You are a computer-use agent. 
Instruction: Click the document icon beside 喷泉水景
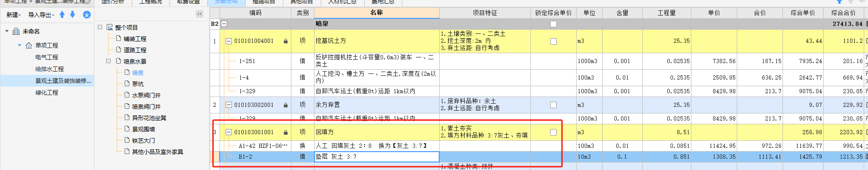tap(119, 61)
